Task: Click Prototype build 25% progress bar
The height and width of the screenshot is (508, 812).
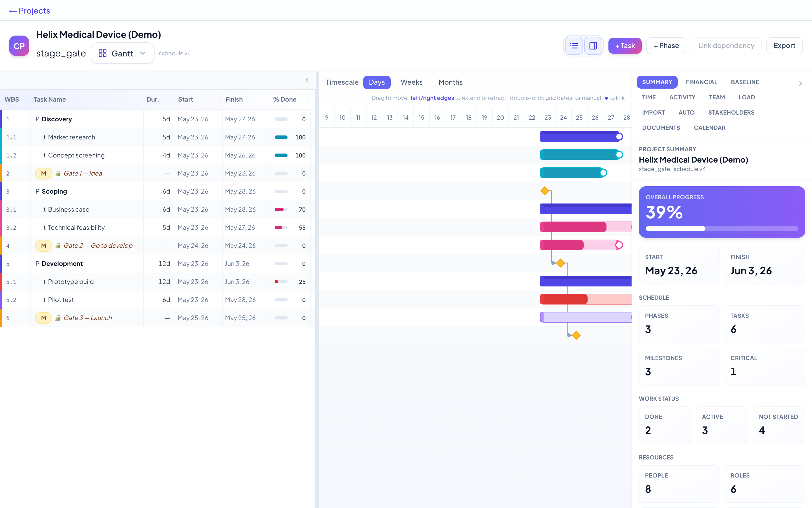Action: click(281, 282)
